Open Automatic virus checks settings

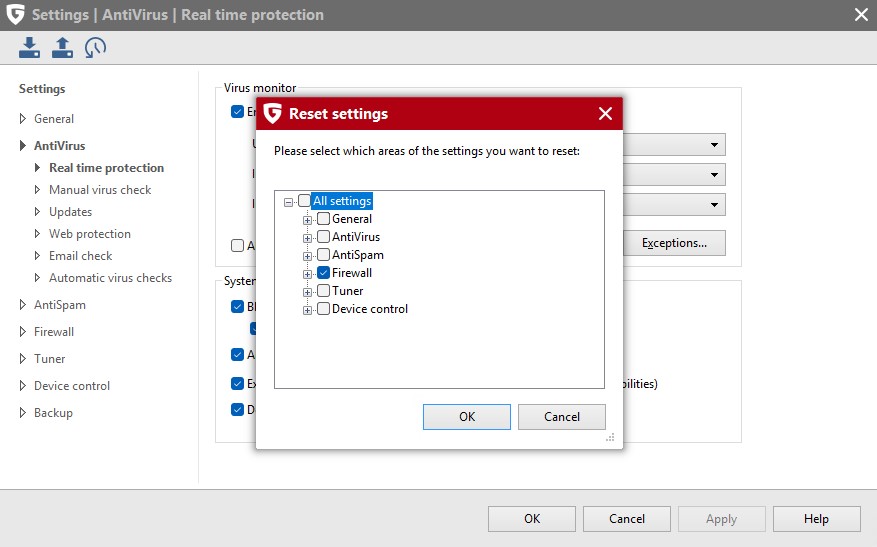click(110, 278)
